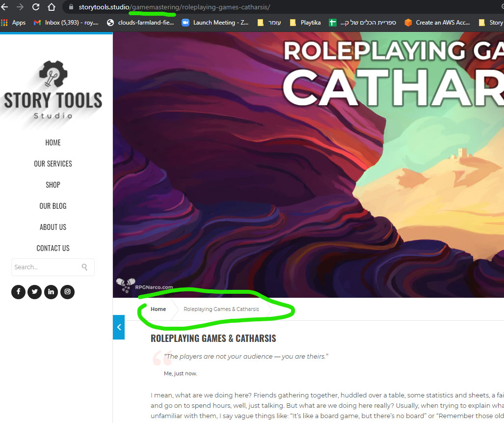The width and height of the screenshot is (504, 423).
Task: Open the SHOP menu item
Action: tap(53, 185)
